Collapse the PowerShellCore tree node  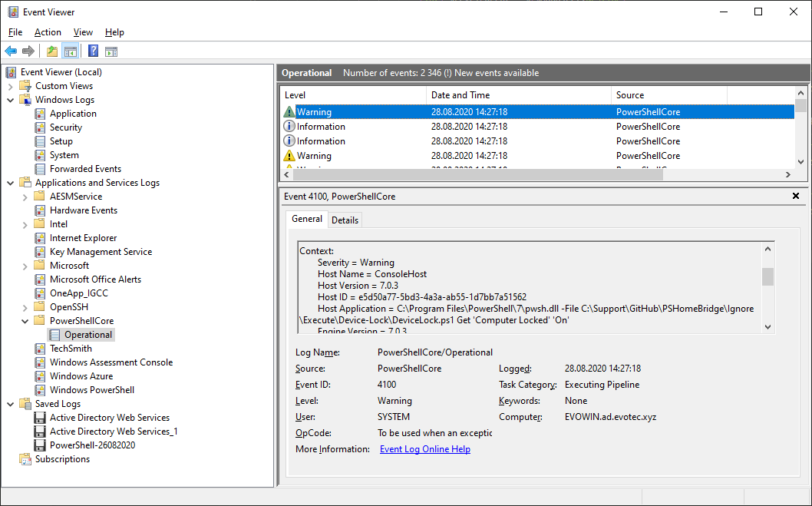(x=25, y=321)
